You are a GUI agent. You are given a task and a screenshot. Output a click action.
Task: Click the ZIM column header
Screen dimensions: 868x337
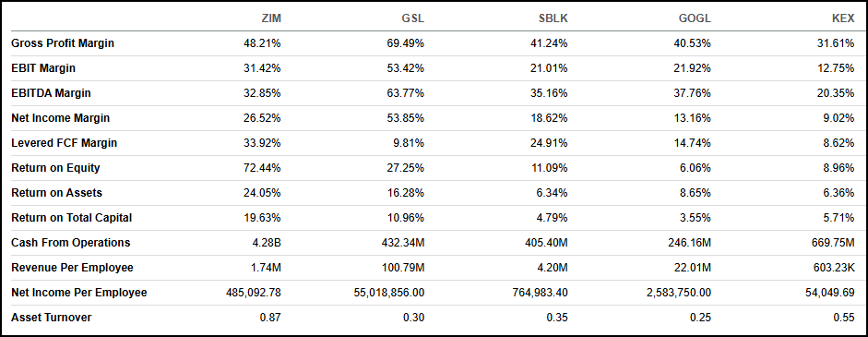(271, 18)
